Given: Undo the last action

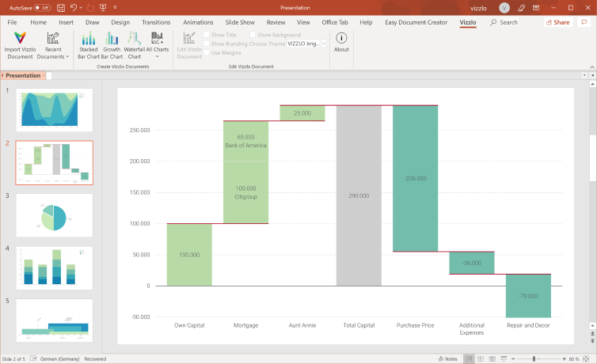Looking at the screenshot, I should [x=74, y=8].
